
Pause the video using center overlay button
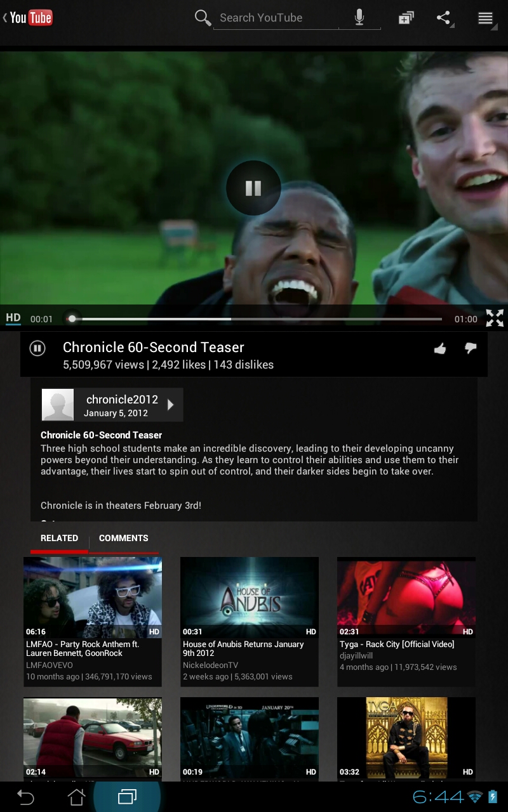tap(253, 188)
